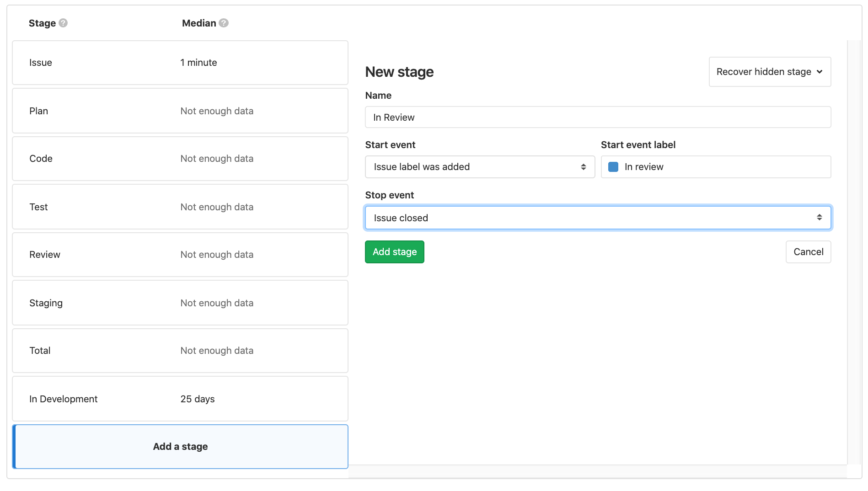Click the blue label color square before In review

613,167
